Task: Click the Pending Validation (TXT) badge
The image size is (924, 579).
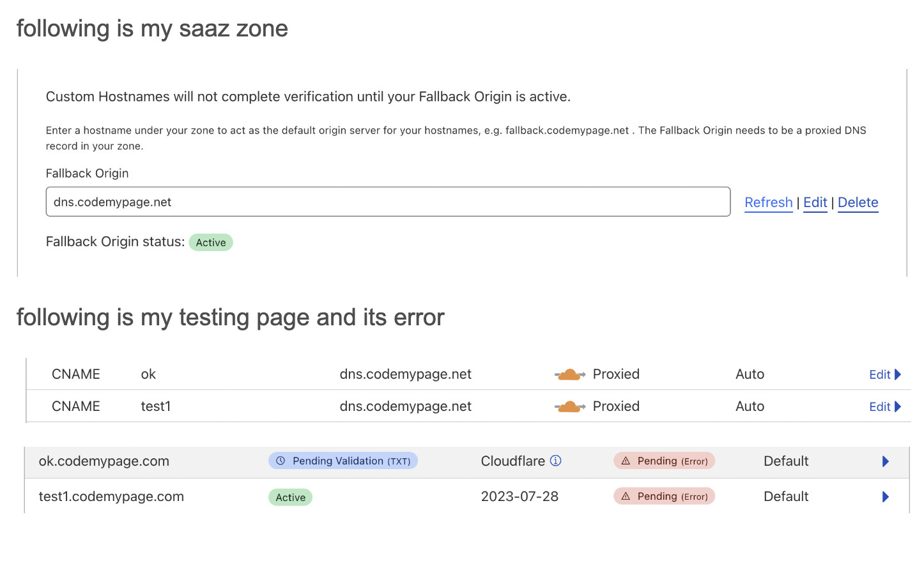Action: (343, 461)
